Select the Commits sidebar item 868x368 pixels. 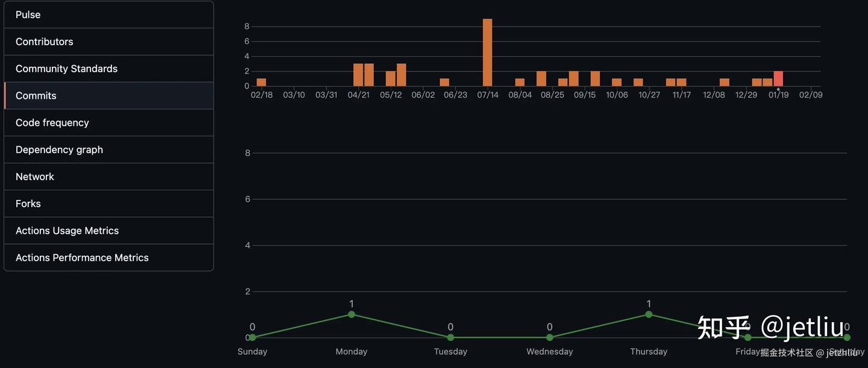[x=108, y=96]
